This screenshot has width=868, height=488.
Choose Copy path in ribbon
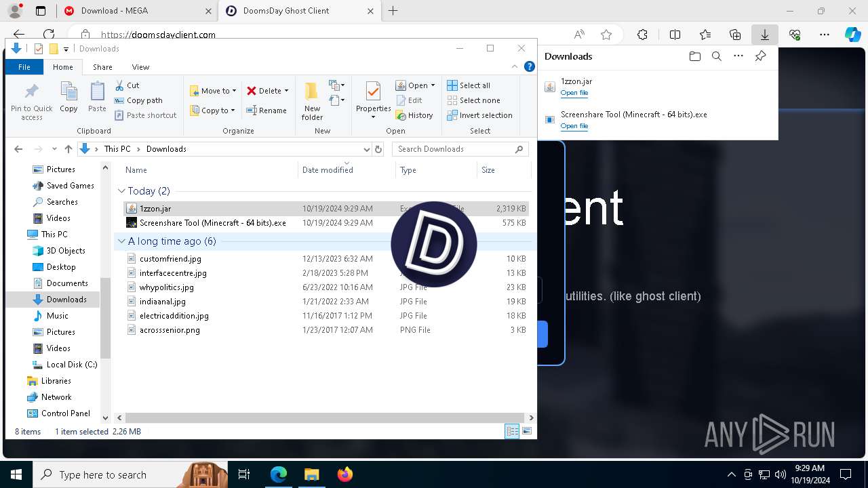pos(139,100)
